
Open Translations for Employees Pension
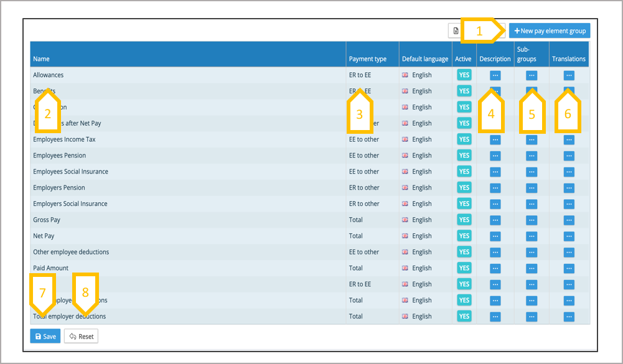[x=569, y=156]
